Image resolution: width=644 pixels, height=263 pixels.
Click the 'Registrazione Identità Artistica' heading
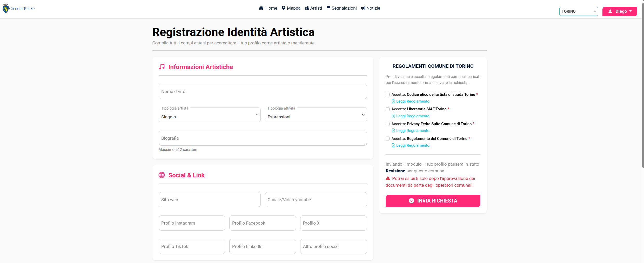[x=233, y=32]
